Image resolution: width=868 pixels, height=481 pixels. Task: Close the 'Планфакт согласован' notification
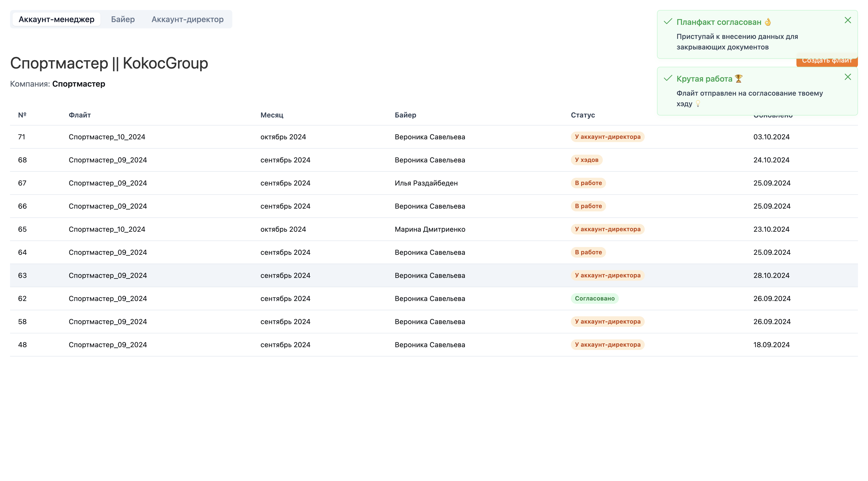tap(848, 20)
